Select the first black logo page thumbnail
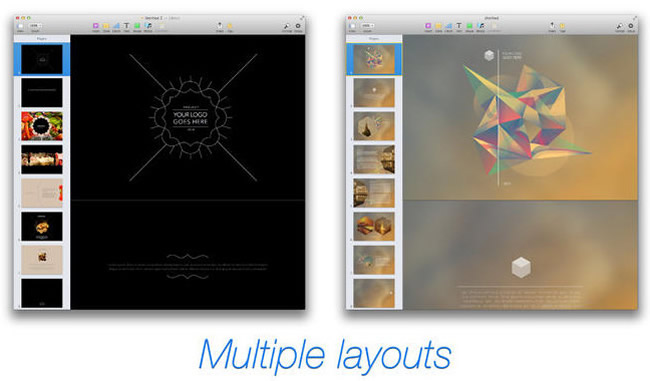This screenshot has width=650, height=381. pyautogui.click(x=42, y=59)
